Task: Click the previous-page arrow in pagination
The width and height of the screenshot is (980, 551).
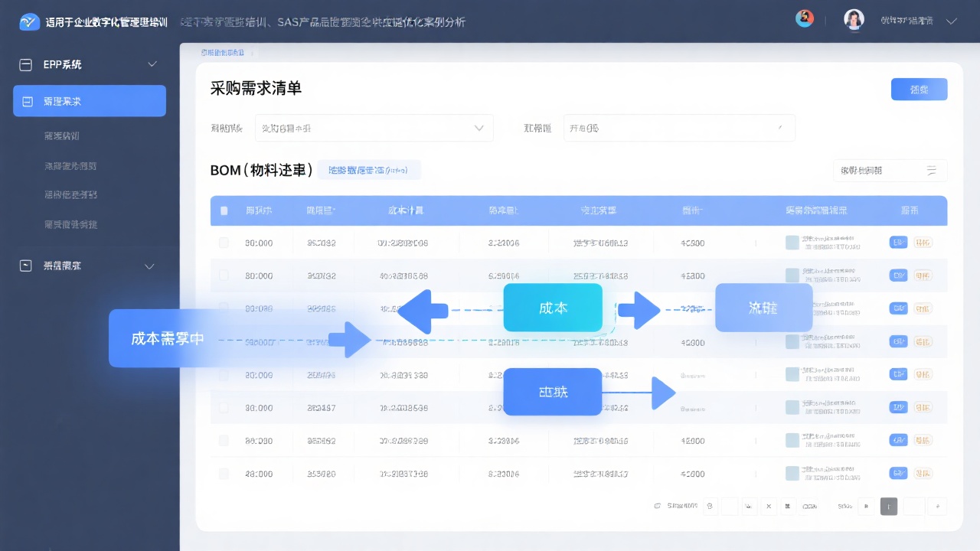Action: (x=866, y=507)
